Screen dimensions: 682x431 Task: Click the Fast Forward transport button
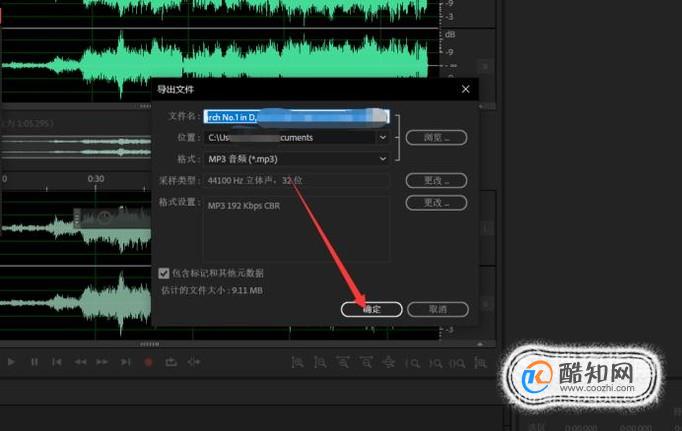coord(102,362)
